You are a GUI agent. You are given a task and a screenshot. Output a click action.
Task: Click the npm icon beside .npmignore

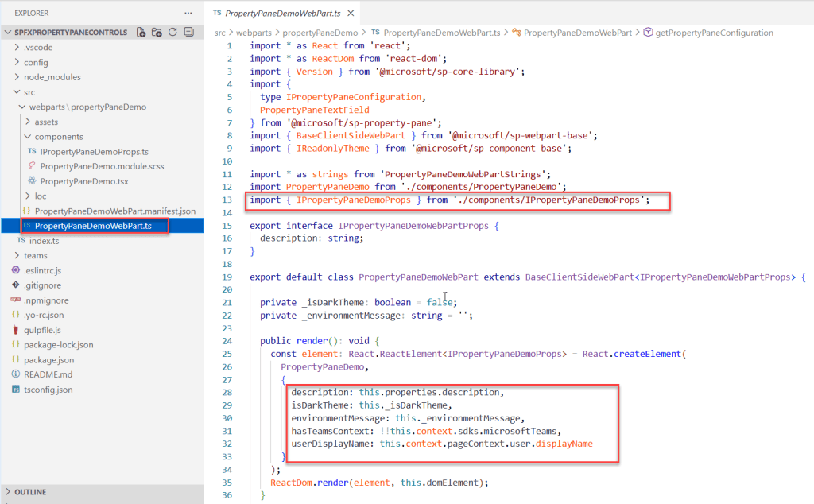[16, 300]
